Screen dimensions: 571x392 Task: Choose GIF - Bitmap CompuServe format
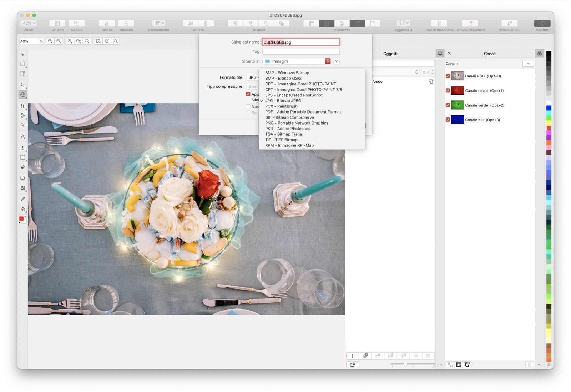click(289, 117)
